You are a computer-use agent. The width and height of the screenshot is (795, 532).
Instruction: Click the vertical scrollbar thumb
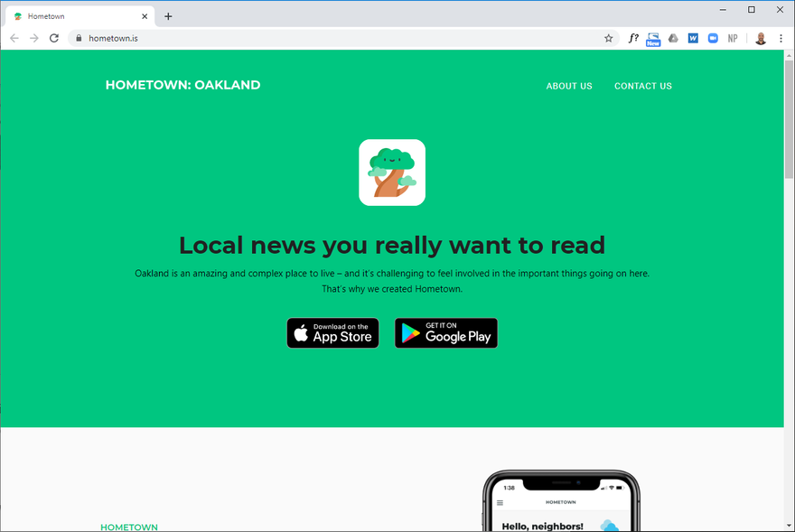(789, 119)
